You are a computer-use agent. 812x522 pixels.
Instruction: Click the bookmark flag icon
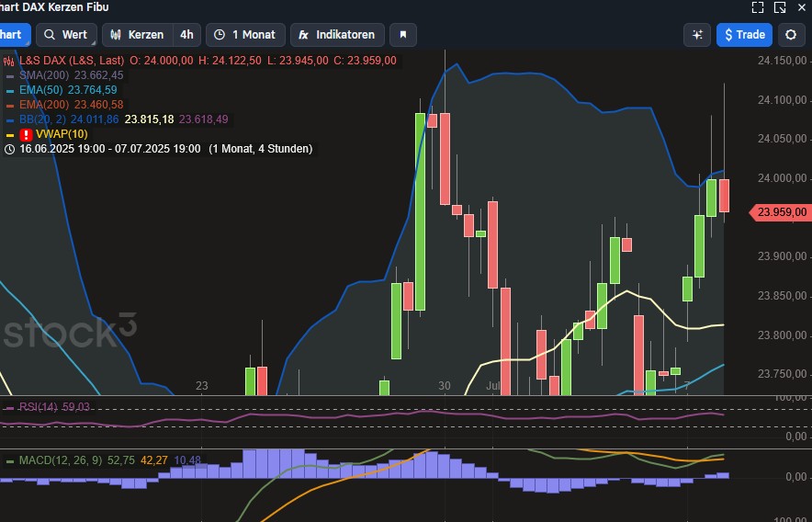click(x=403, y=35)
